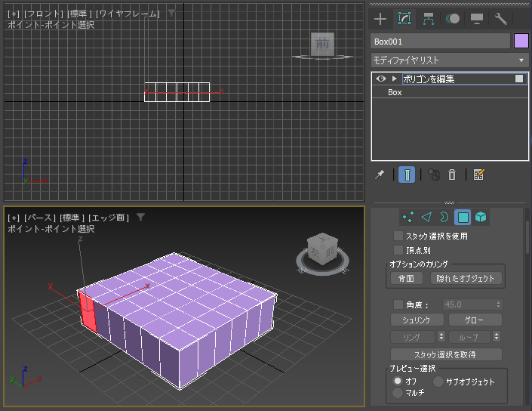Open the Utilities wrench tab
This screenshot has width=532, height=411.
pyautogui.click(x=501, y=19)
